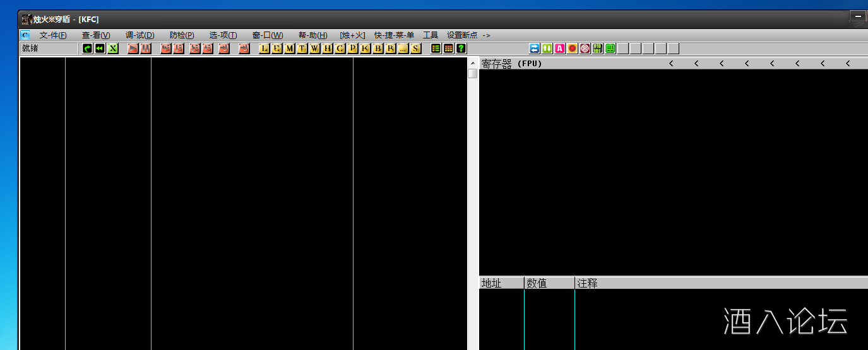
Task: Toggle register view via 寄存器 (FPU) header
Action: point(512,64)
